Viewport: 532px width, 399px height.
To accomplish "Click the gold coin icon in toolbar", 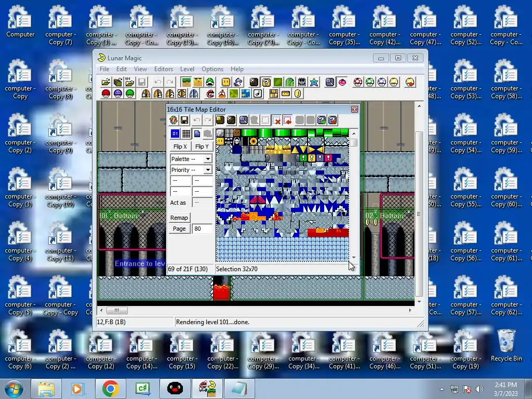I will [x=298, y=94].
